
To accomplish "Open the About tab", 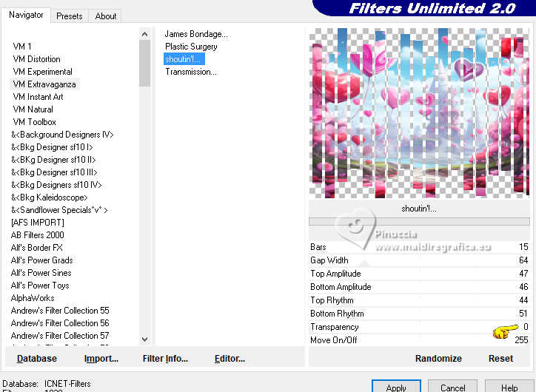I will [x=106, y=16].
